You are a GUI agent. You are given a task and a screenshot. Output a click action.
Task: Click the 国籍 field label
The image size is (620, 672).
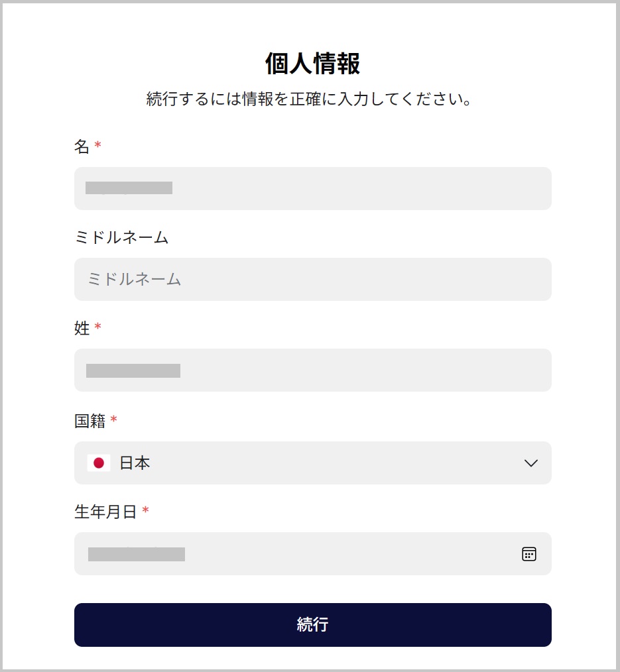(90, 421)
